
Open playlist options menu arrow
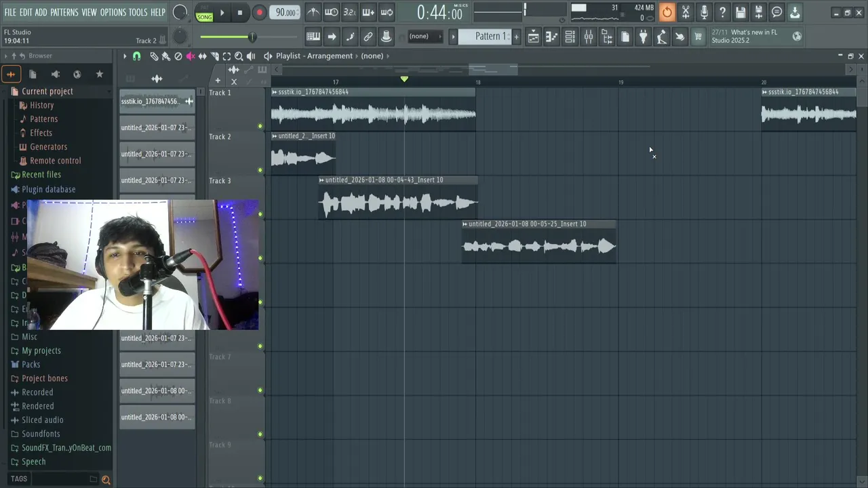point(125,56)
